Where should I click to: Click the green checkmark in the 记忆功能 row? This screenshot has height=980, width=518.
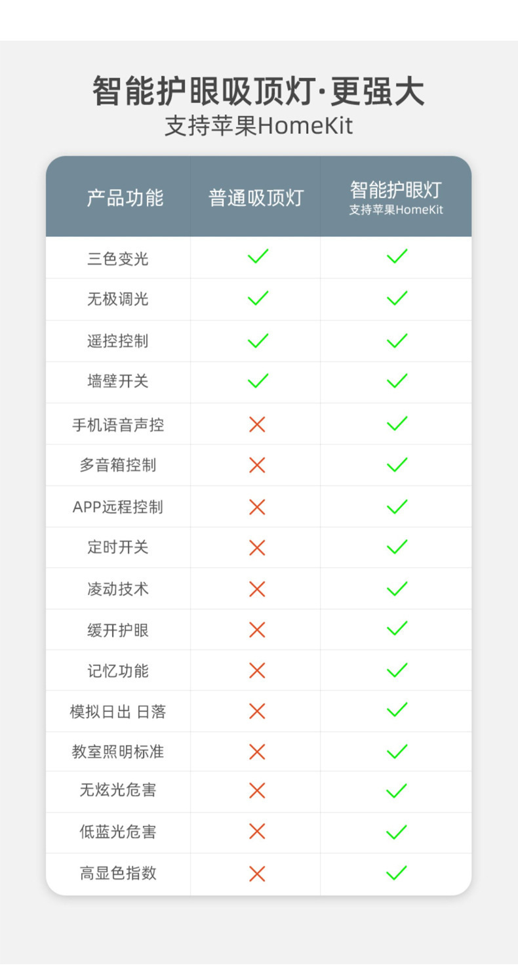coord(397,670)
